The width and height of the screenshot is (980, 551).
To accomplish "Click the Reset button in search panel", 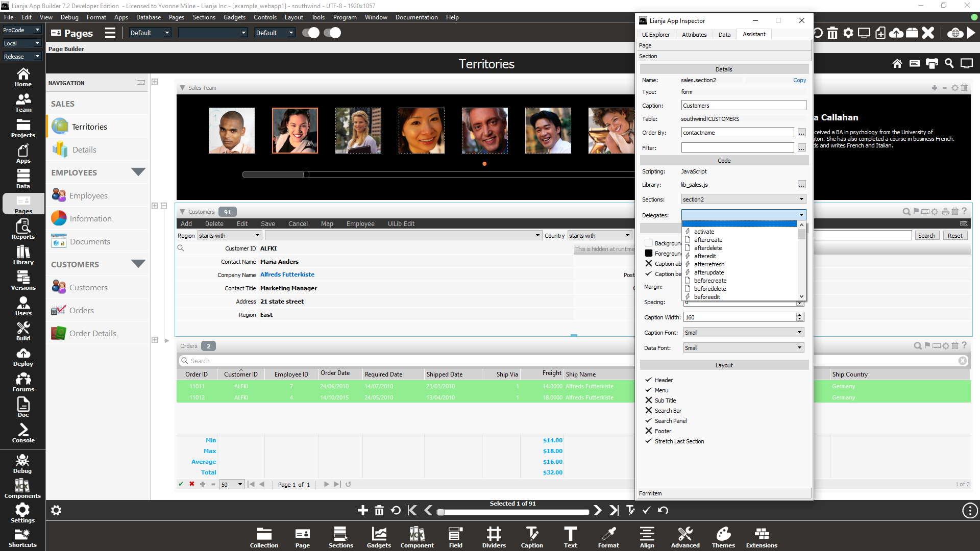I will tap(955, 236).
